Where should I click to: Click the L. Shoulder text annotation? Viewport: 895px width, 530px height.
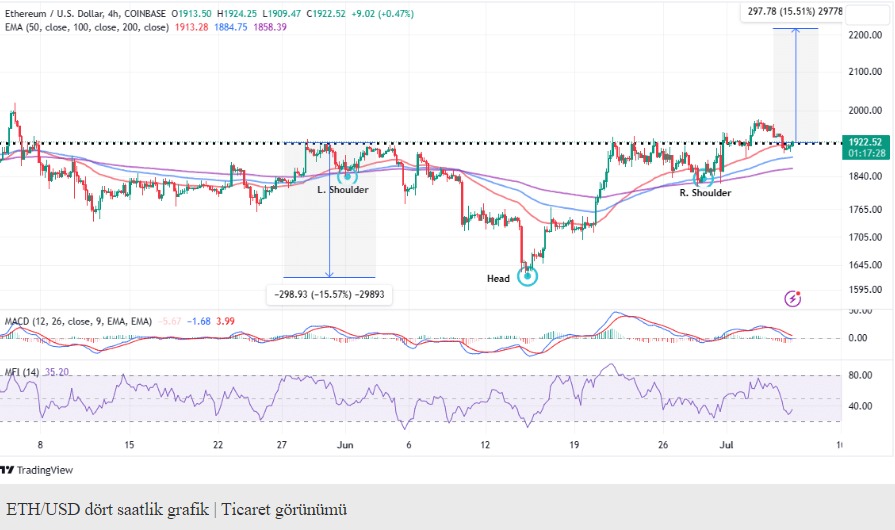coord(343,189)
